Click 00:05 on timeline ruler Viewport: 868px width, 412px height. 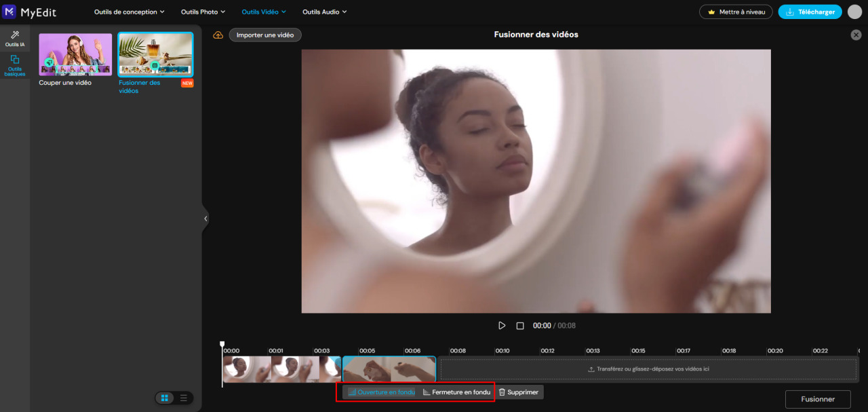pos(367,351)
